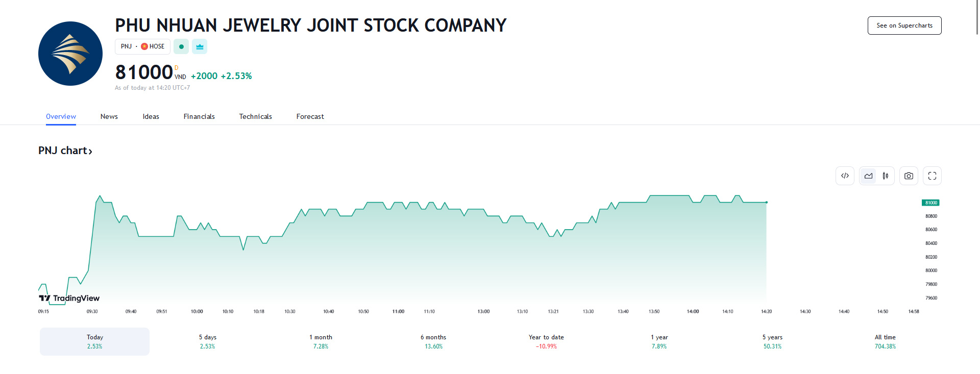The height and width of the screenshot is (374, 980).
Task: Click the TradingView logo on the chart
Action: pos(68,297)
